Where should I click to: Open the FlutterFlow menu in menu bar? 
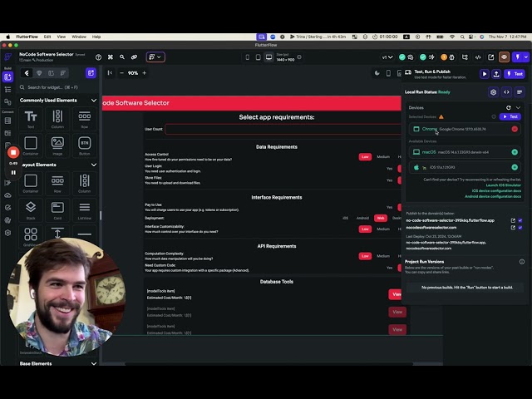click(27, 37)
